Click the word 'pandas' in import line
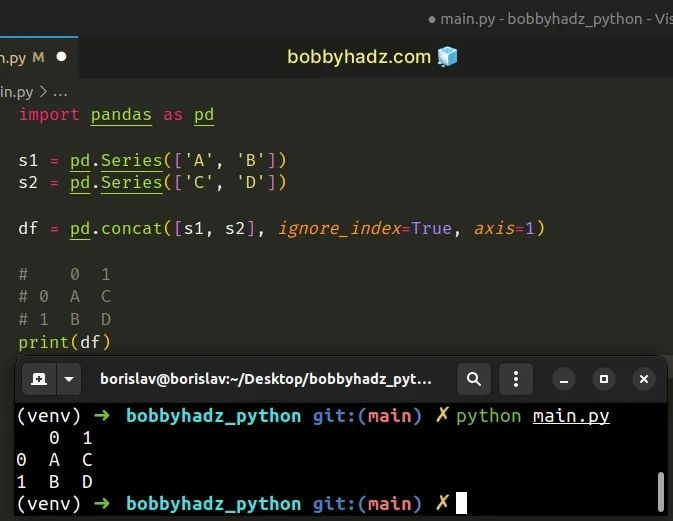Screen dimensions: 673x521 coord(121,115)
